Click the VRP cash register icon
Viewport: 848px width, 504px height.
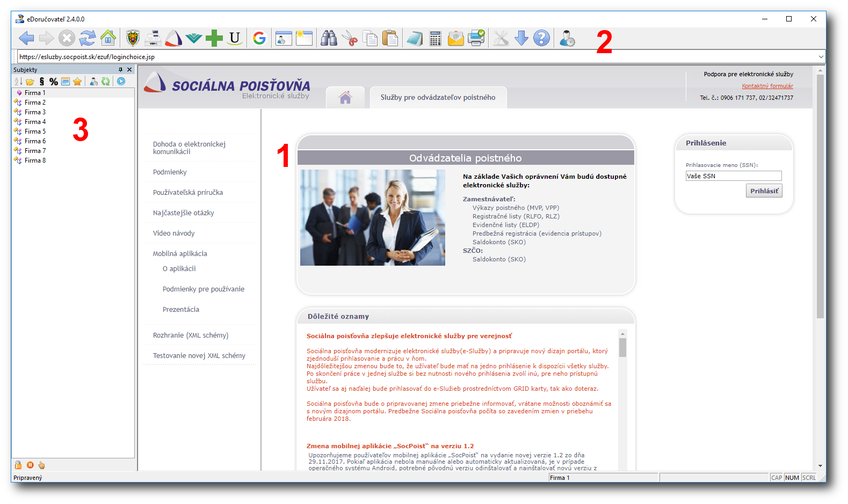click(154, 38)
